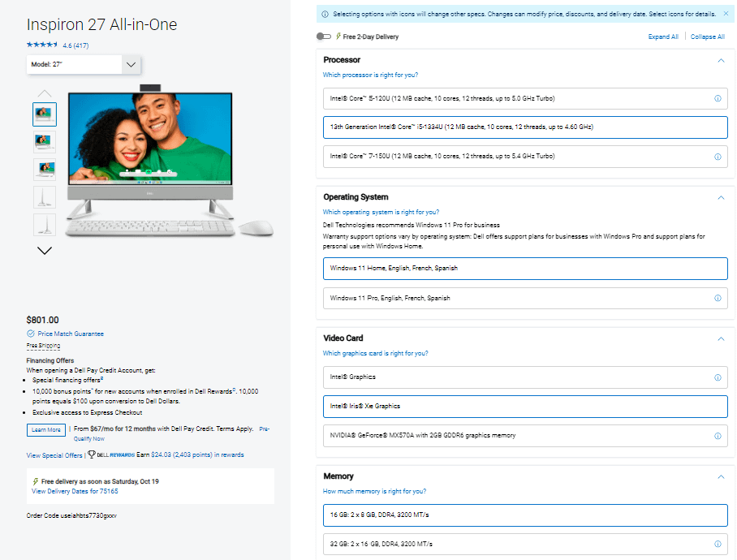Click info icon for NVIDIA GeForce MX570A graphics

point(716,436)
